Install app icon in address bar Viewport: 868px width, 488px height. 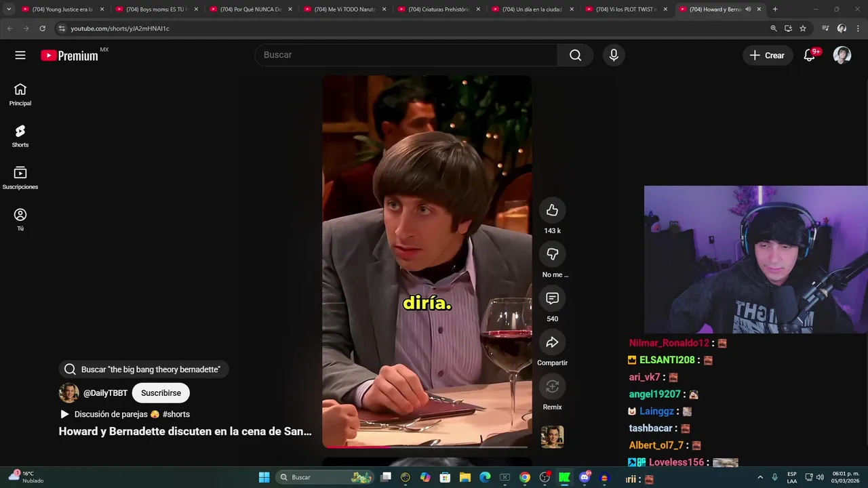(x=788, y=28)
